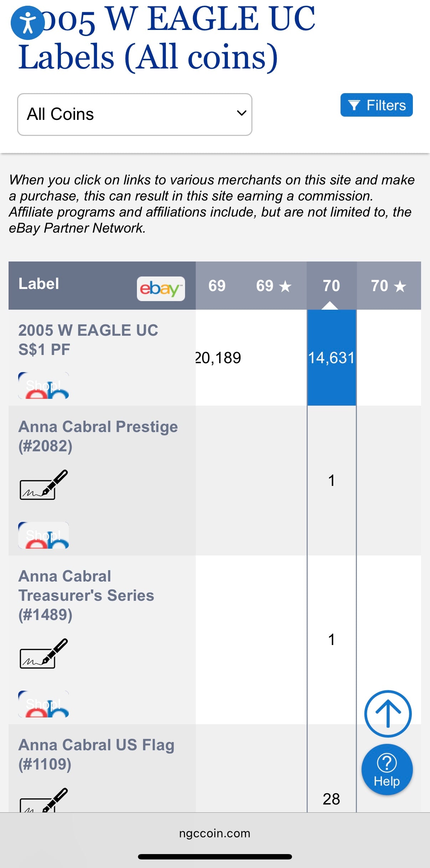
Task: Open the Filters panel
Action: point(376,105)
